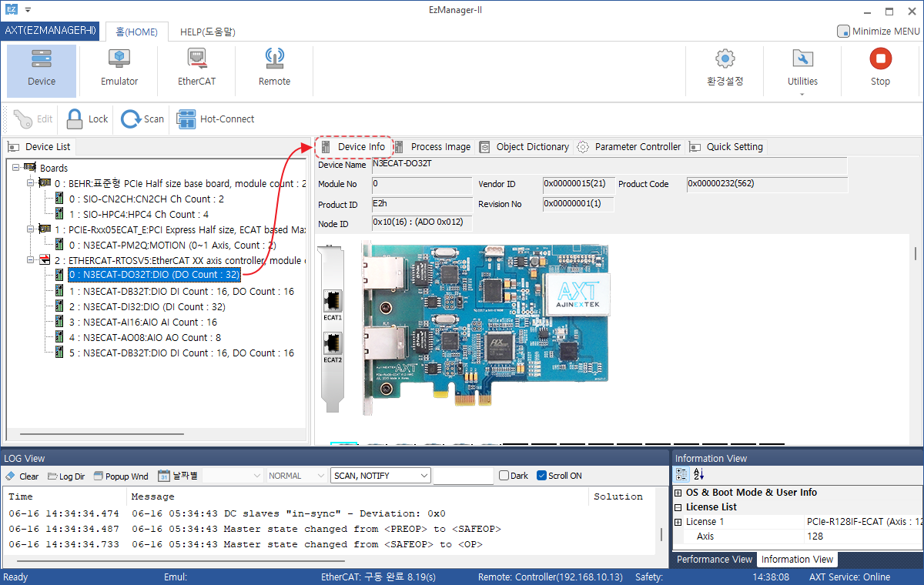Select 1 : SIO-HPC4:HPC4 module
The width and height of the screenshot is (924, 585).
coord(139,214)
